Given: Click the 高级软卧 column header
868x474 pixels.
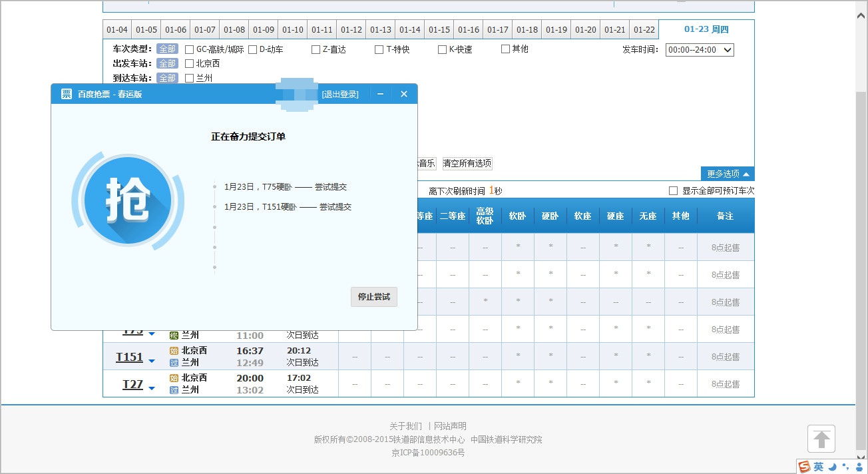Looking at the screenshot, I should [x=485, y=216].
